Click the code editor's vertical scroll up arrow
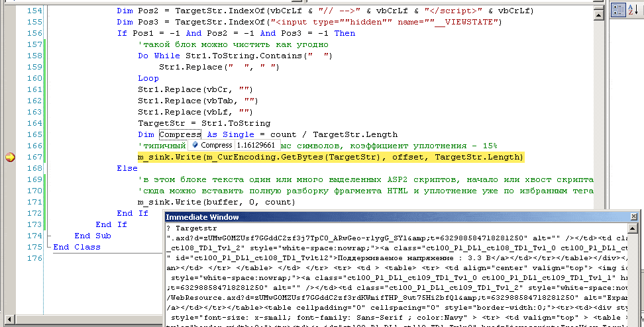 coord(598,15)
